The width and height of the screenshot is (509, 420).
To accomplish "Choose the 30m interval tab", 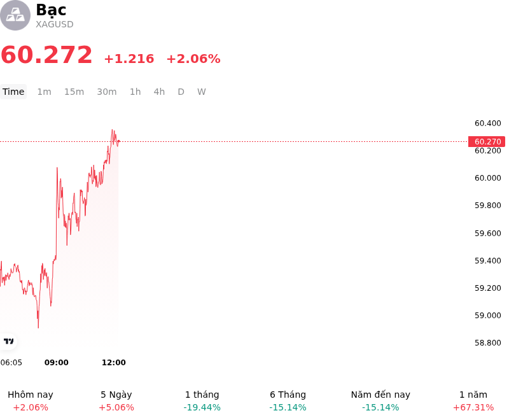I will 107,92.
